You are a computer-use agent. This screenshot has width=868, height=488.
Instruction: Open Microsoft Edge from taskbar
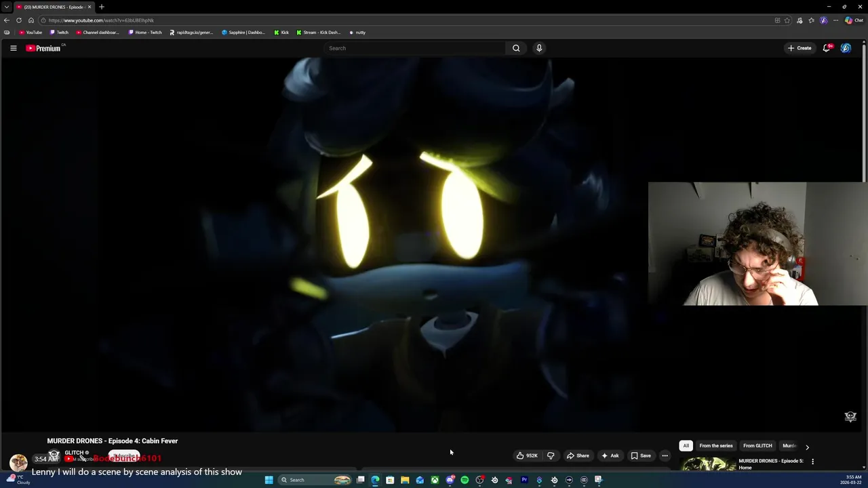[x=375, y=480]
